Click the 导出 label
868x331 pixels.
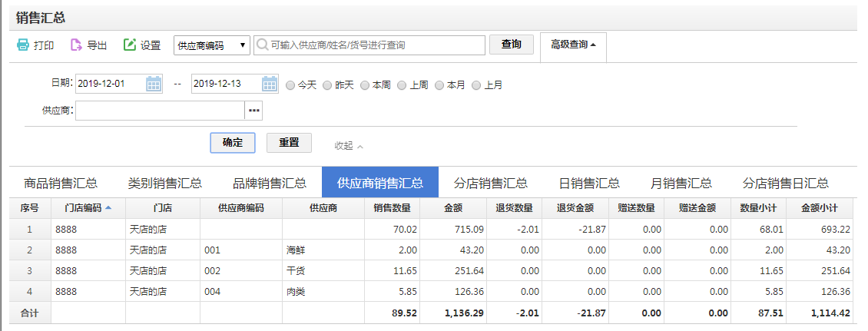click(x=97, y=45)
